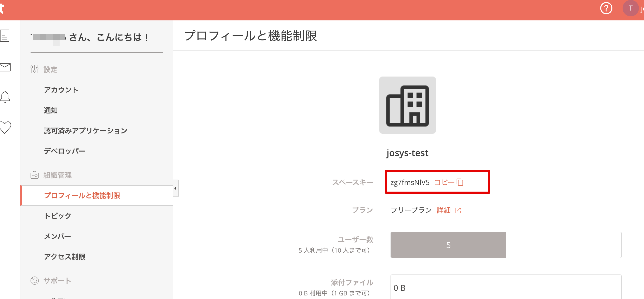Select 通知 in the settings menu
The image size is (644, 299).
(x=51, y=110)
